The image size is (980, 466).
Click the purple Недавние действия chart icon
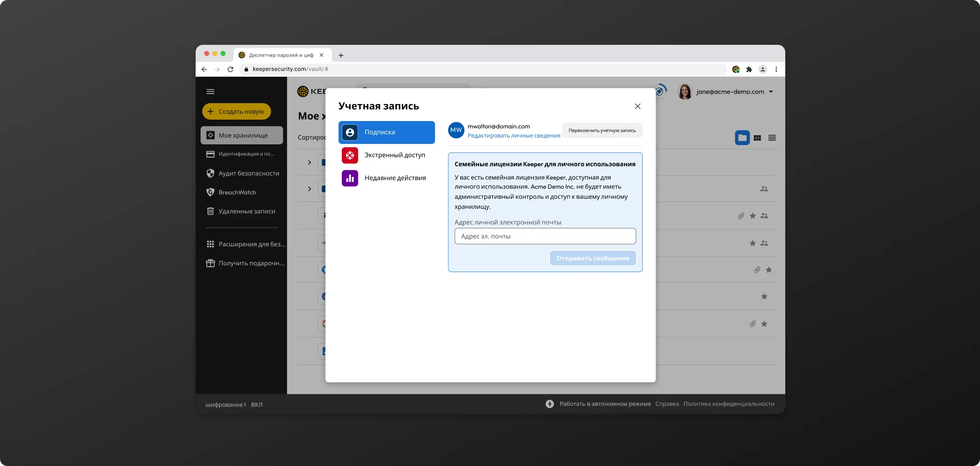pyautogui.click(x=350, y=178)
